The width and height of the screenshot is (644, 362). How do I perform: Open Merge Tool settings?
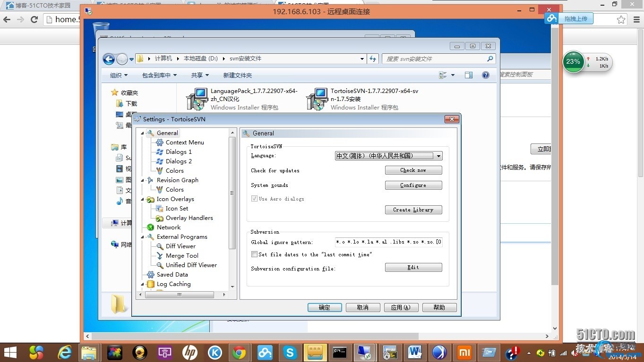click(x=182, y=256)
